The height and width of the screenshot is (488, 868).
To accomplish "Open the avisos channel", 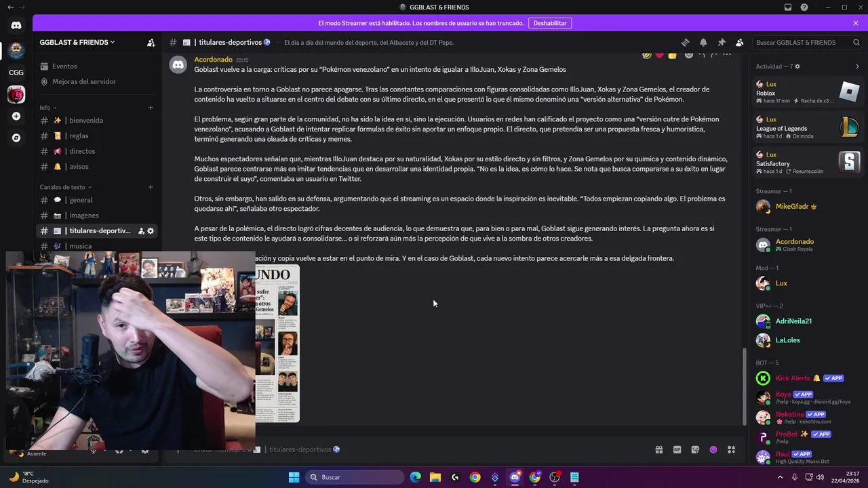I will (x=96, y=166).
